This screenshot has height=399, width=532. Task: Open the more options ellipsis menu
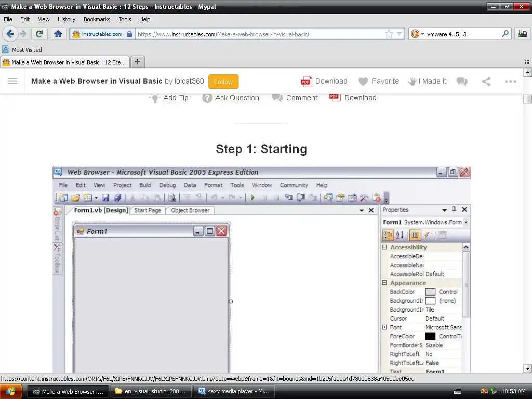[510, 82]
